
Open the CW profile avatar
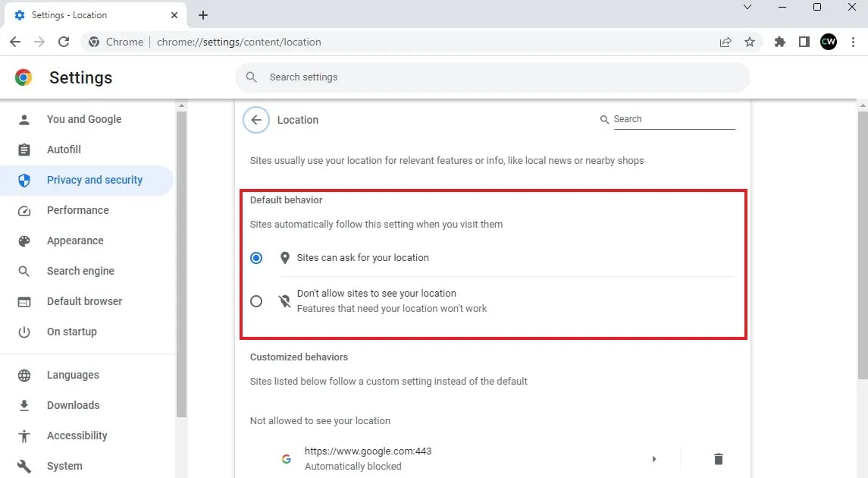[829, 42]
